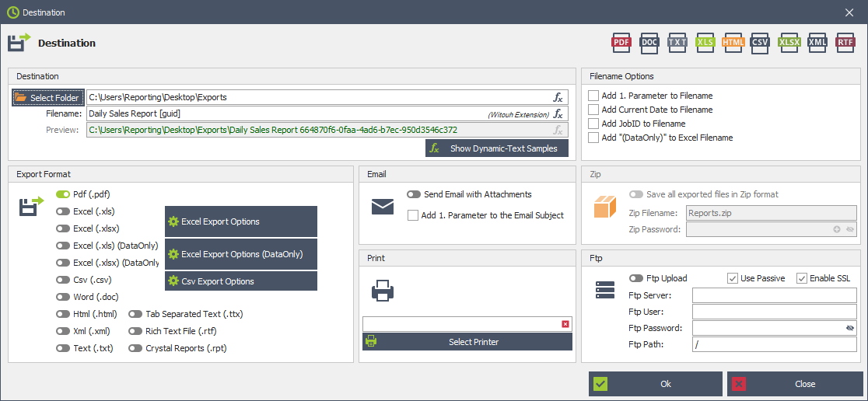The image size is (868, 401).
Task: Click the Select Printer button
Action: pos(467,342)
